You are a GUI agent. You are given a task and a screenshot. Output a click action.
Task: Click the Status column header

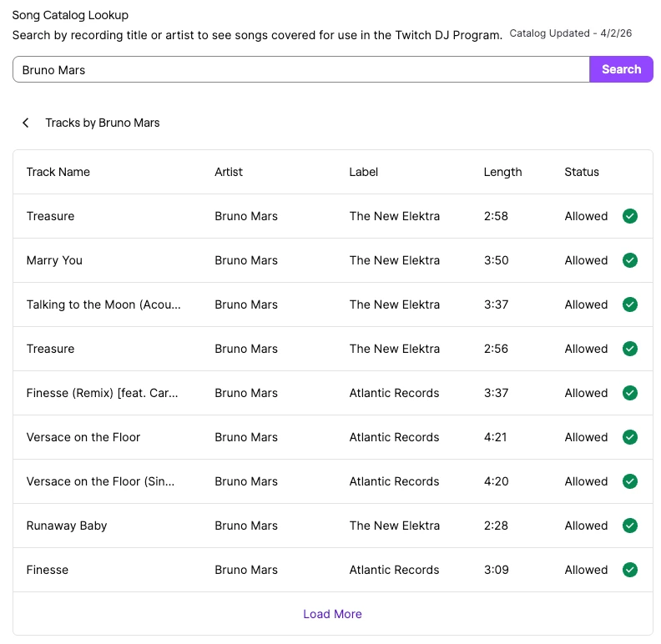click(x=582, y=172)
